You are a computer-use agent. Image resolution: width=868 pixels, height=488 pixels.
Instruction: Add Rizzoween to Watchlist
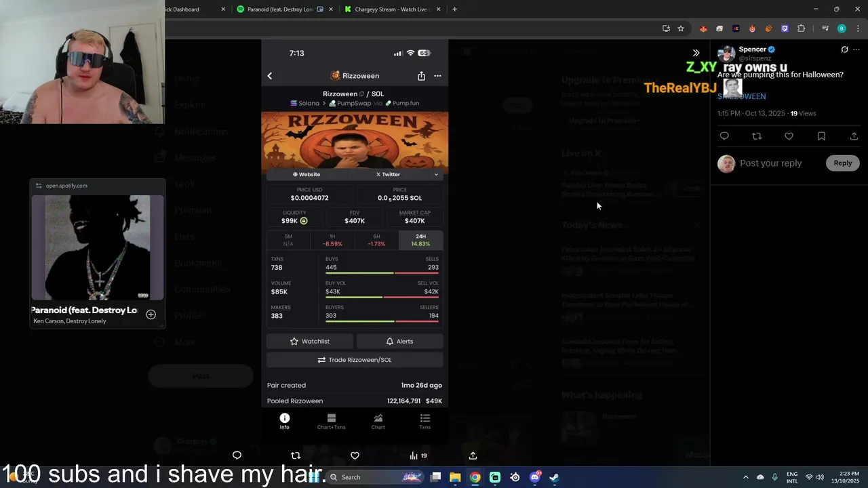click(x=309, y=341)
